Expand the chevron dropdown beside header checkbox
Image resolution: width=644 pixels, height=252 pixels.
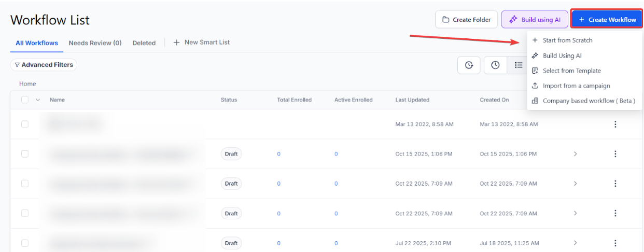click(38, 100)
